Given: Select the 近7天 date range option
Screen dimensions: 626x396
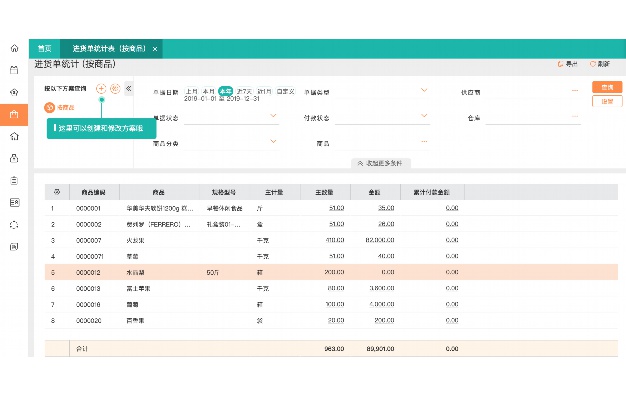Looking at the screenshot, I should 244,91.
